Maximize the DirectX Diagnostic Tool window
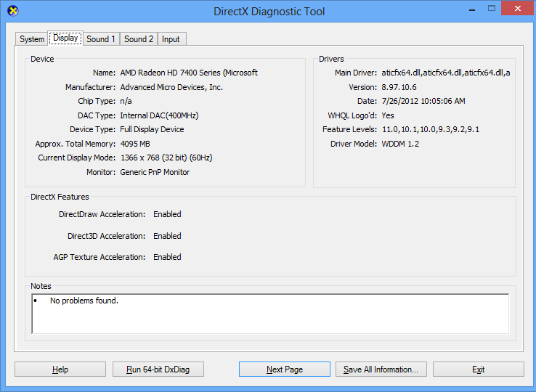Screen dimensions: 536x392 [491, 9]
